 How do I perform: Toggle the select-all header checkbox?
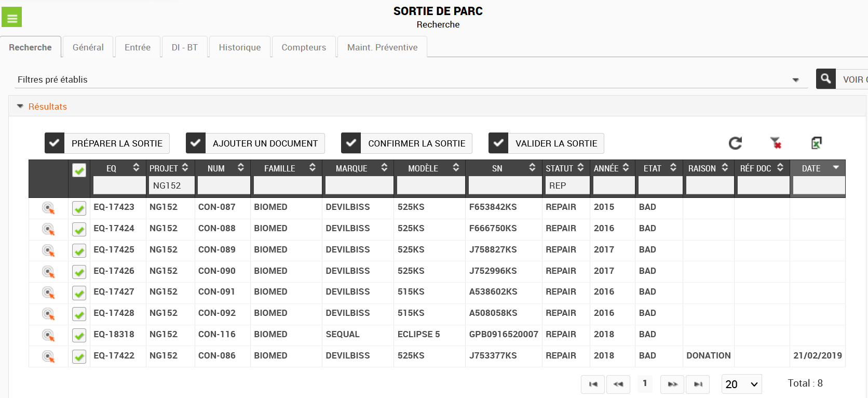[79, 170]
